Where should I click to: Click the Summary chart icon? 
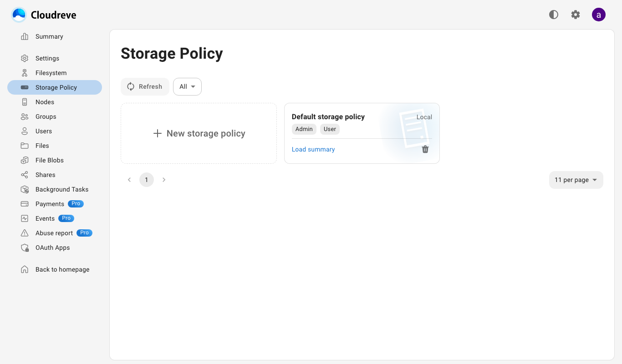click(25, 36)
